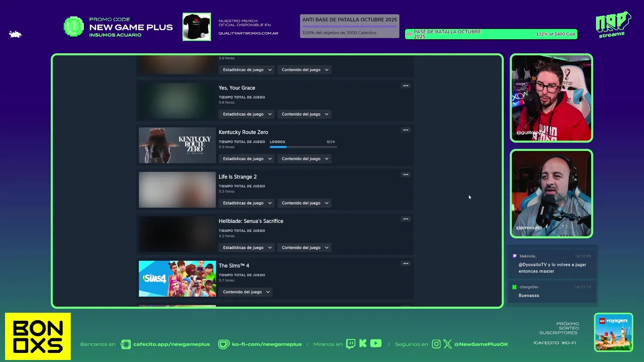Open the Hellblade: Senua's Sacrifice game title
This screenshot has height=362, width=644.
251,221
